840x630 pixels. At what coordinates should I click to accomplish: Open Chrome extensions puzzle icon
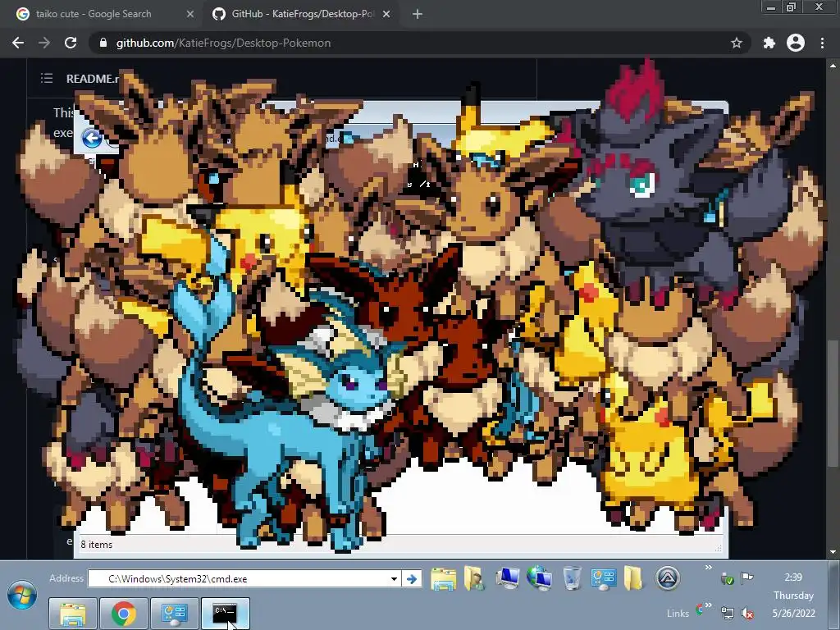[x=769, y=43]
